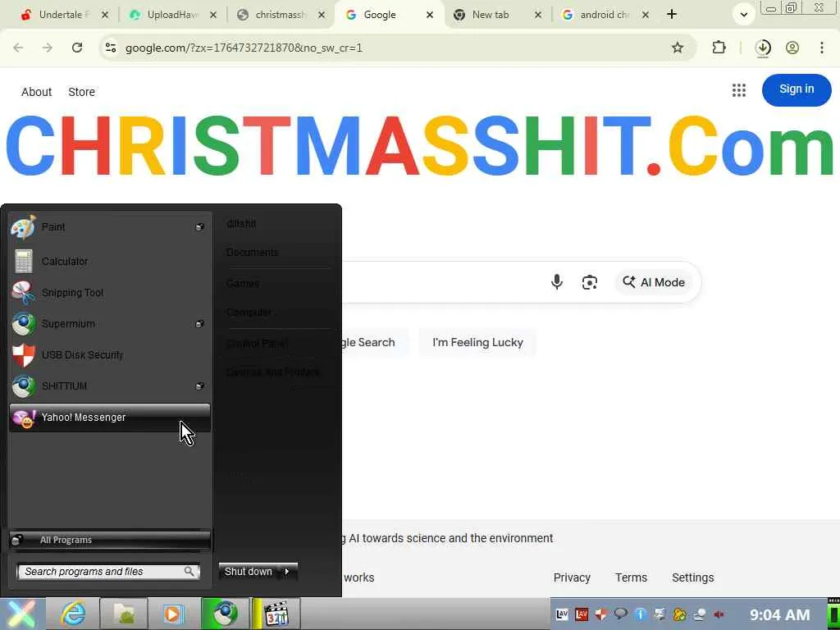Click the blue info tray icon
This screenshot has height=630, width=840.
(x=640, y=614)
